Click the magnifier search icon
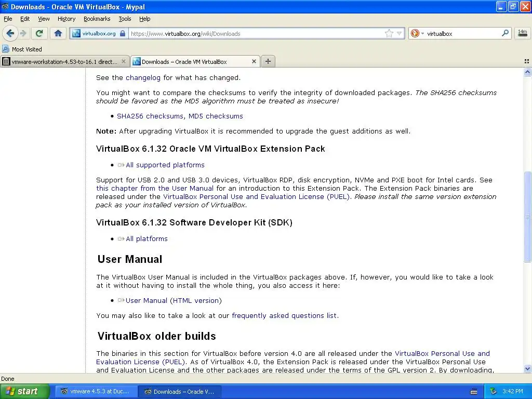 (505, 33)
